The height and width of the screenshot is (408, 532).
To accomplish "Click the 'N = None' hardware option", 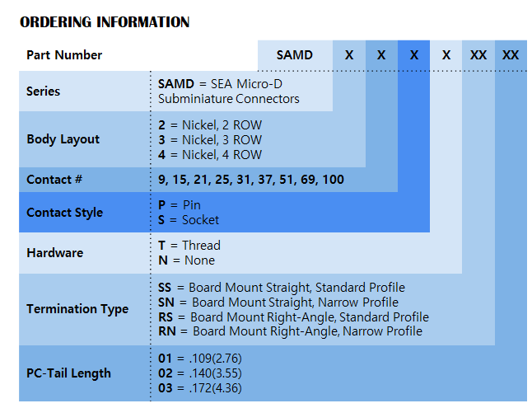I will [186, 260].
